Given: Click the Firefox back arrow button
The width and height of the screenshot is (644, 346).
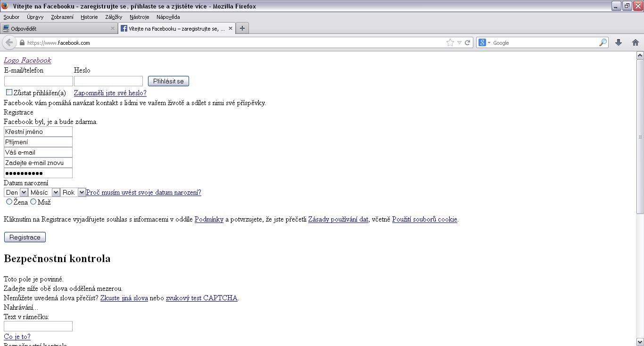Looking at the screenshot, I should [x=9, y=42].
